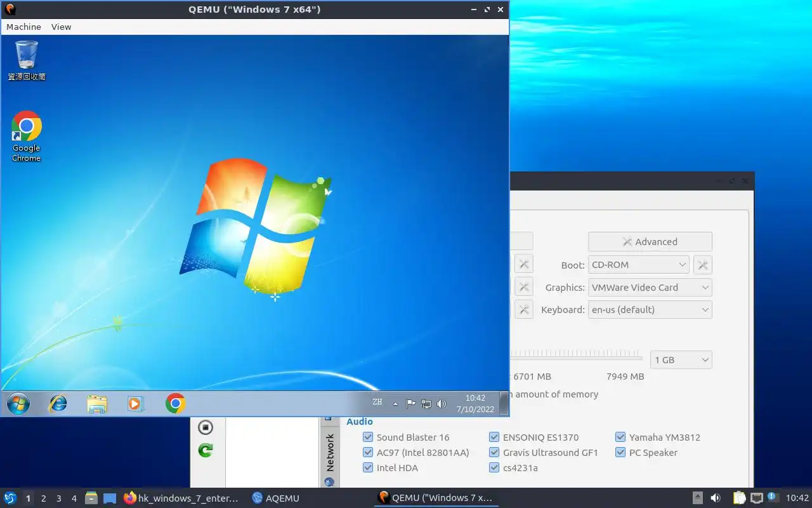Open the Windows 7 Start menu orb
The image size is (812, 508).
[18, 403]
